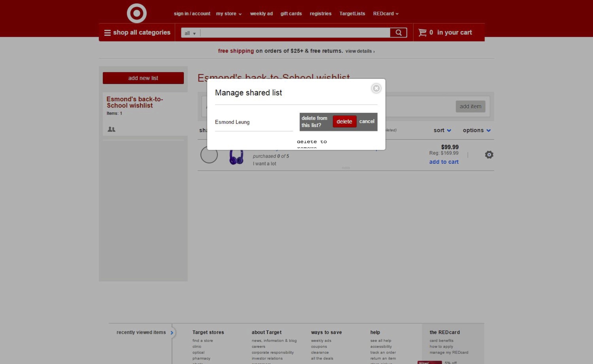Click clinic footer link
Screen dimensions: 593x364
pos(197,346)
